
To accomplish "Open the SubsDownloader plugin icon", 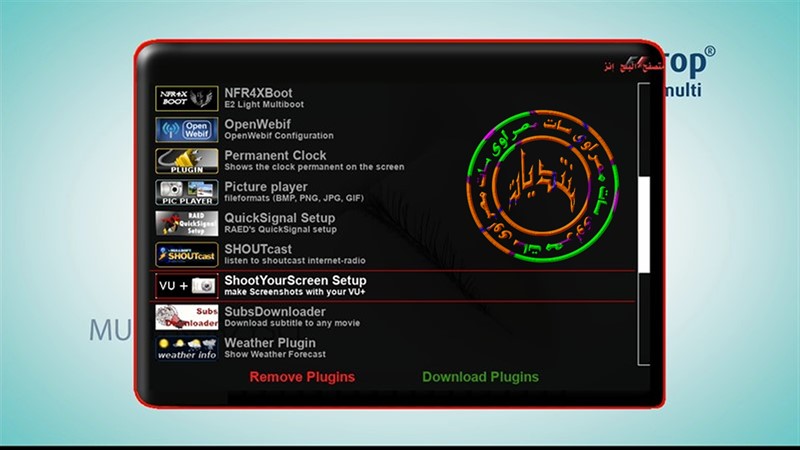I will point(187,317).
